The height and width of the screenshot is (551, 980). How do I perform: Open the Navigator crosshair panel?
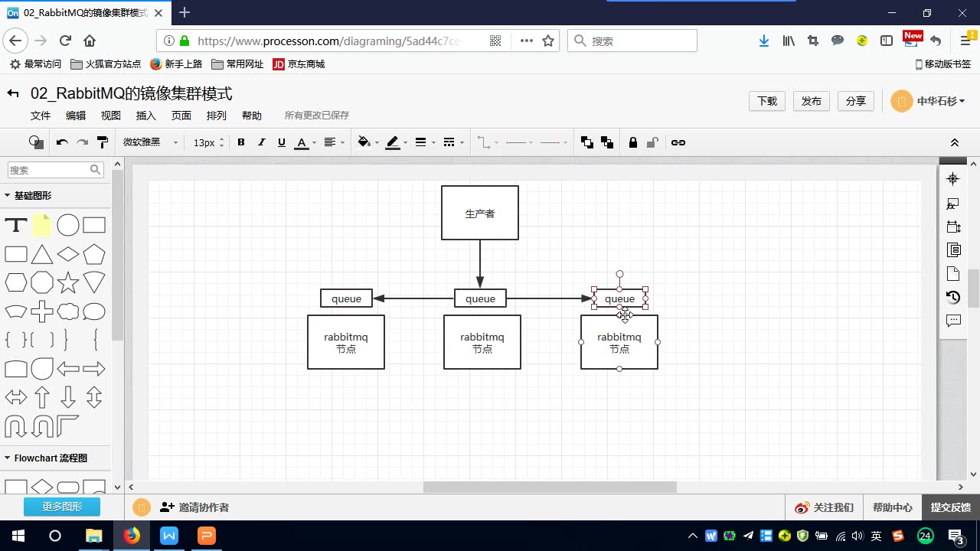point(953,178)
